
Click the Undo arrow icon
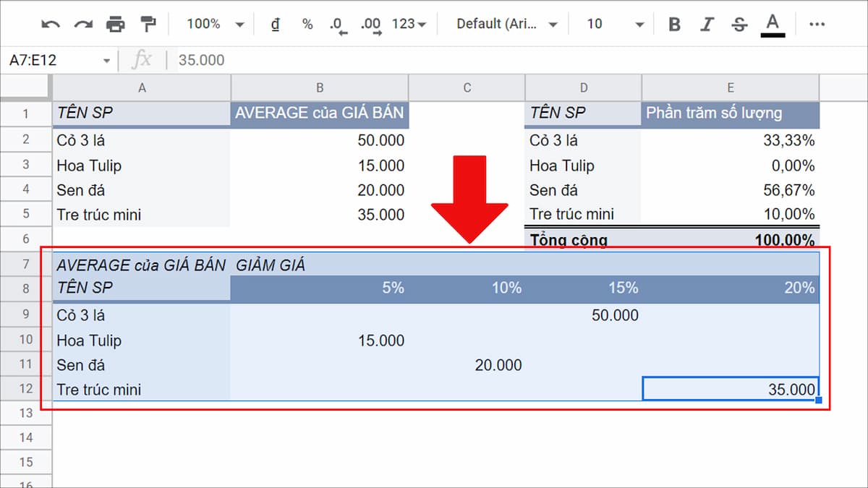(51, 25)
